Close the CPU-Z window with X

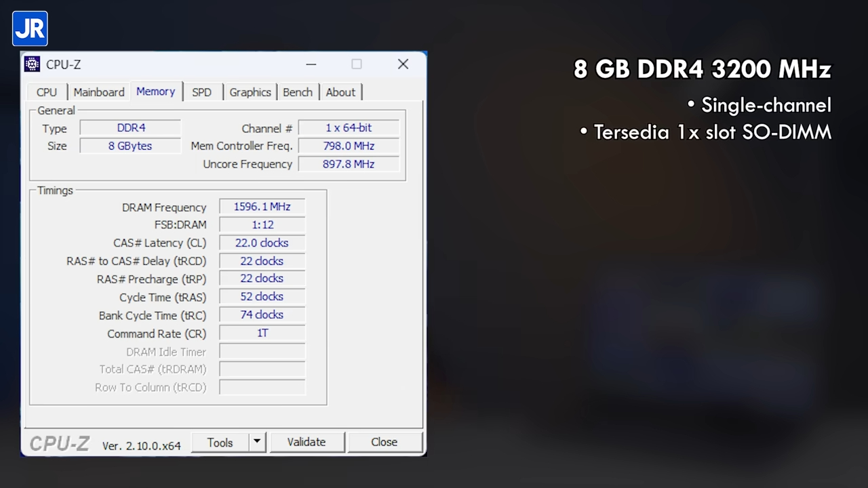tap(403, 64)
